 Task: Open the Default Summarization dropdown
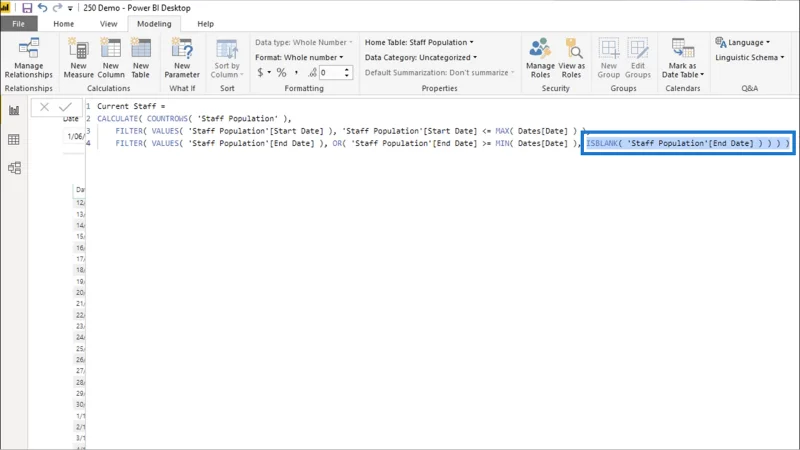pos(440,72)
